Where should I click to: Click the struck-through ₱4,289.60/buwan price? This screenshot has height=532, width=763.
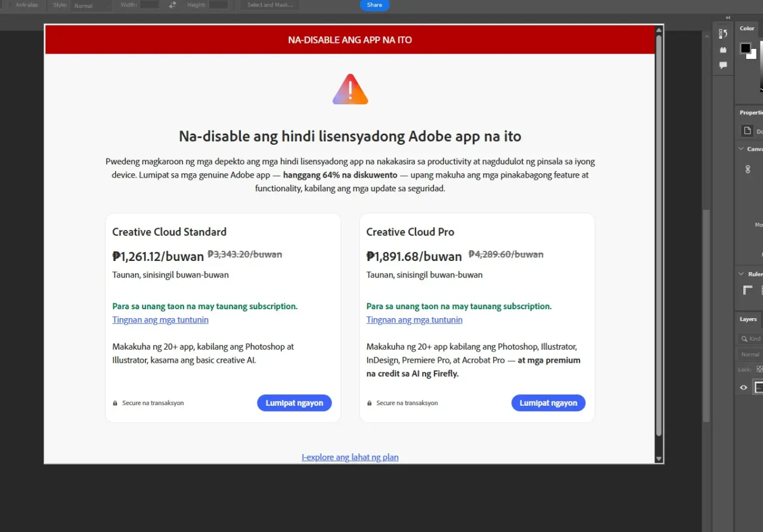pos(506,254)
